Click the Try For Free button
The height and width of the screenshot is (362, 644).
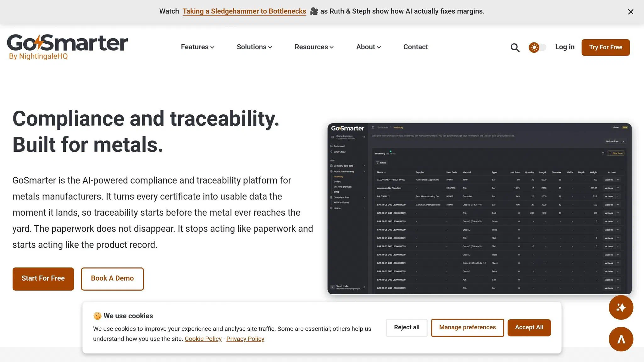605,47
